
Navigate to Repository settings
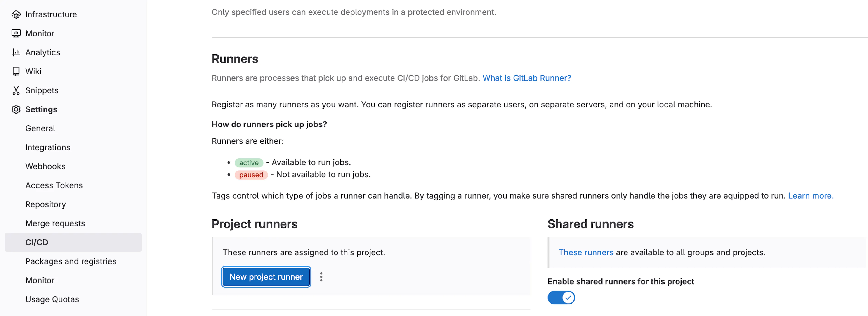(x=45, y=204)
